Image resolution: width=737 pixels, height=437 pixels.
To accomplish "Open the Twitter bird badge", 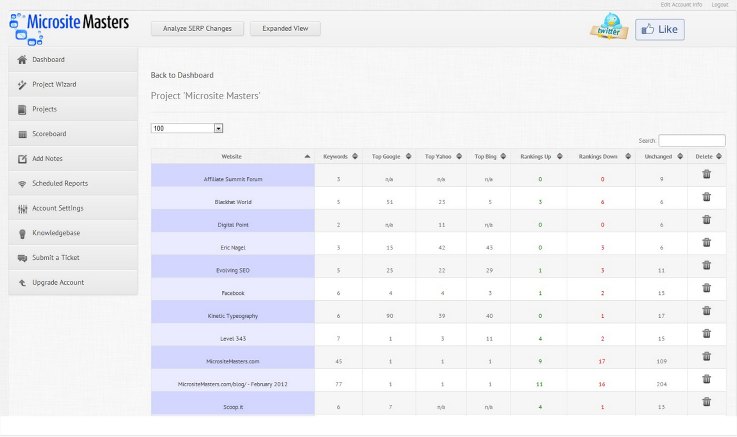I will tap(610, 27).
